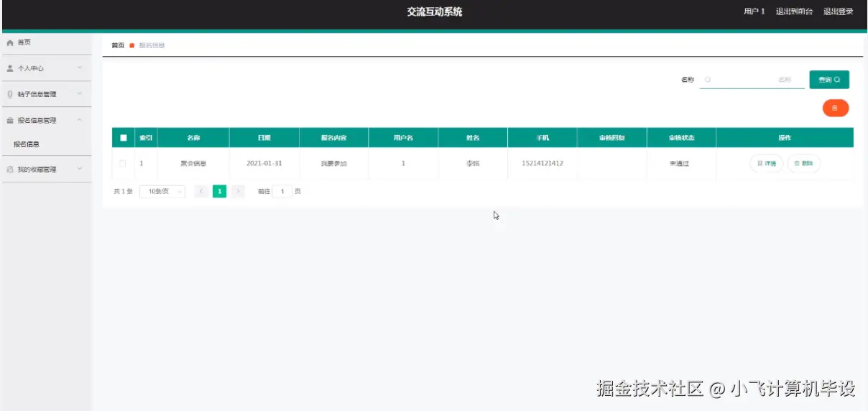
Task: Click the icon beside 我的收藏管理
Action: pos(10,170)
